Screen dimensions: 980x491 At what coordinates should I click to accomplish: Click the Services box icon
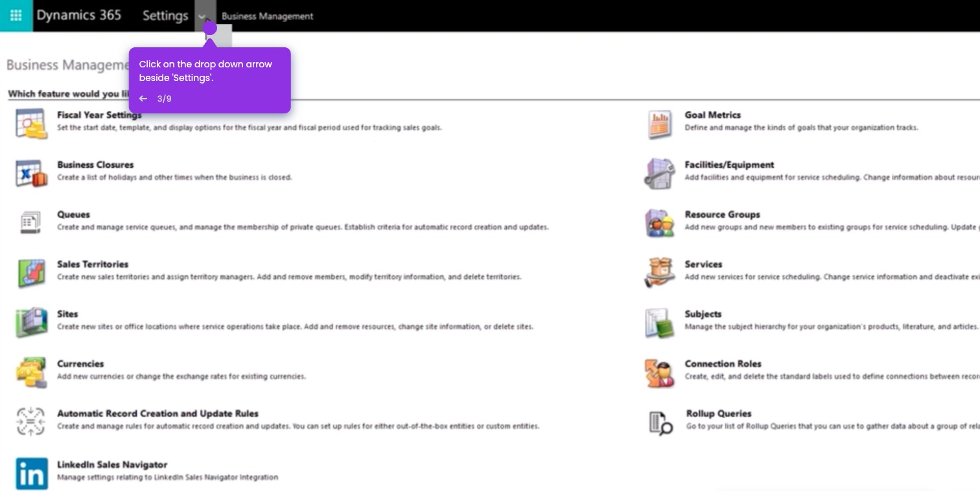click(659, 273)
